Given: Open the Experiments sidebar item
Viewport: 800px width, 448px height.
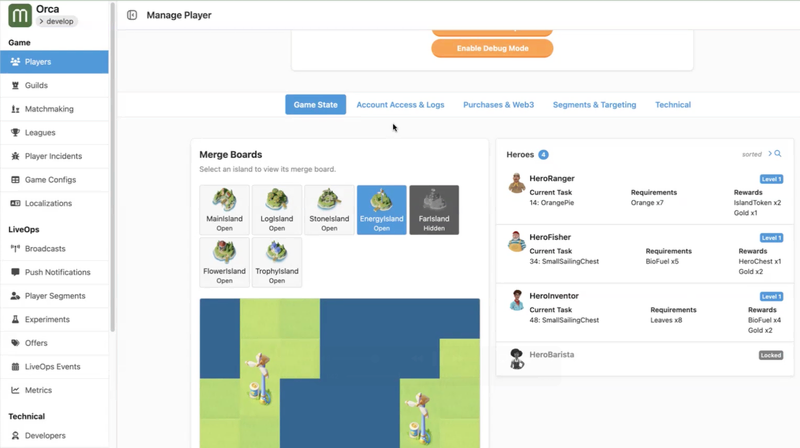Looking at the screenshot, I should coord(46,319).
